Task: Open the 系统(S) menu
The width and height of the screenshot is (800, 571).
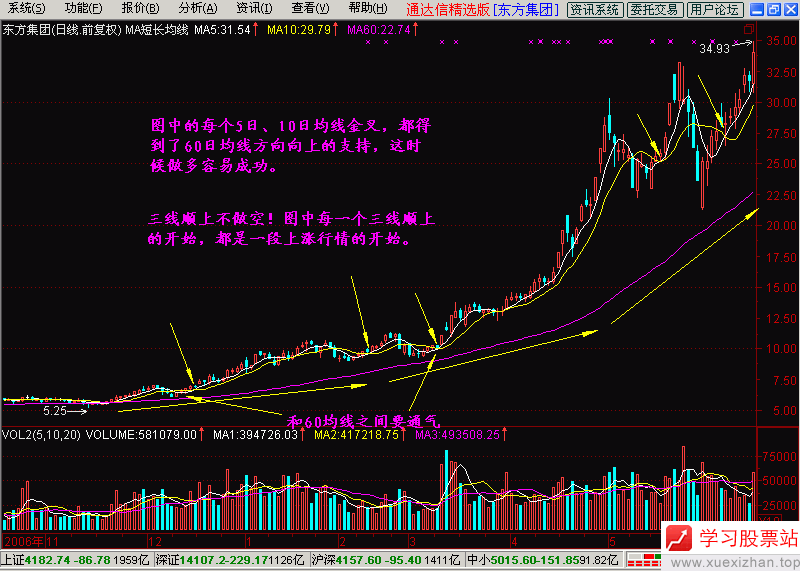Action: 26,8
